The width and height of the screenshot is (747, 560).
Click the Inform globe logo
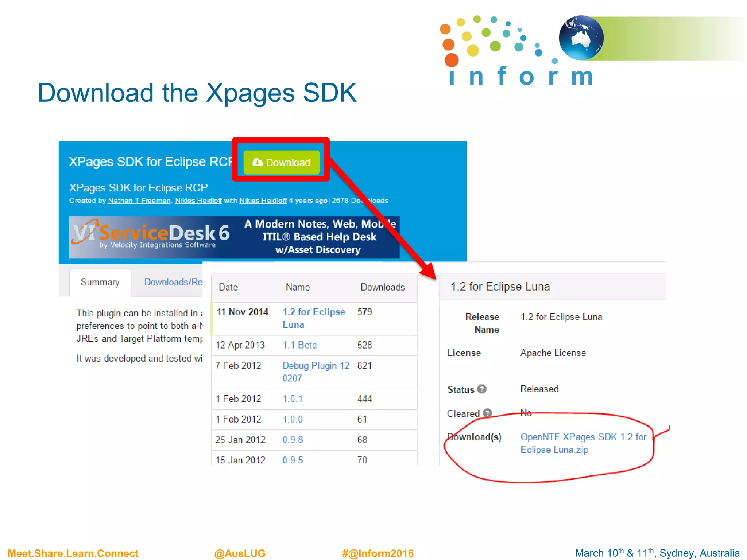point(581,38)
